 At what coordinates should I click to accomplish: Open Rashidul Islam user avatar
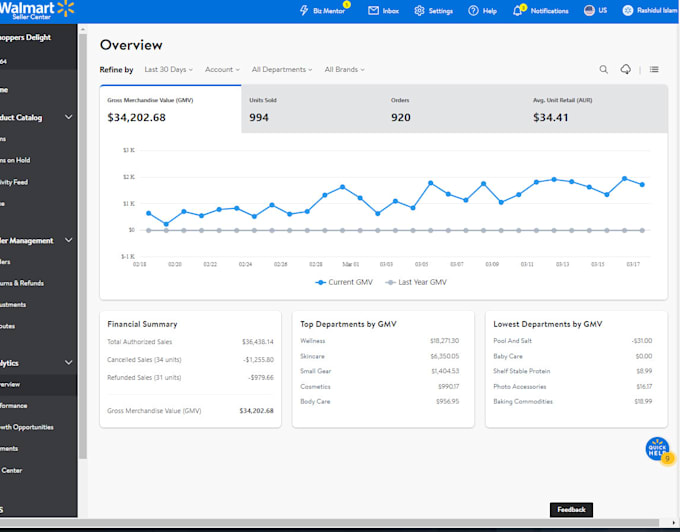click(628, 10)
